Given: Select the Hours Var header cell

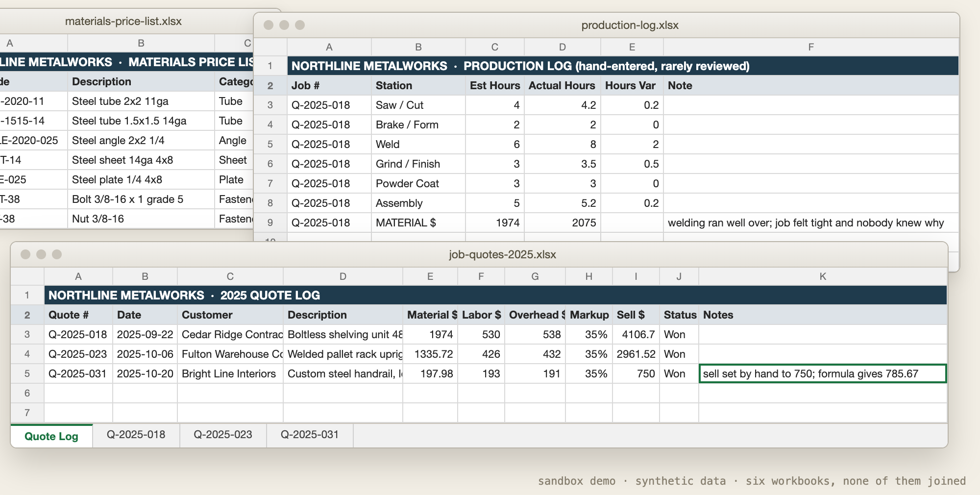Looking at the screenshot, I should click(x=632, y=85).
